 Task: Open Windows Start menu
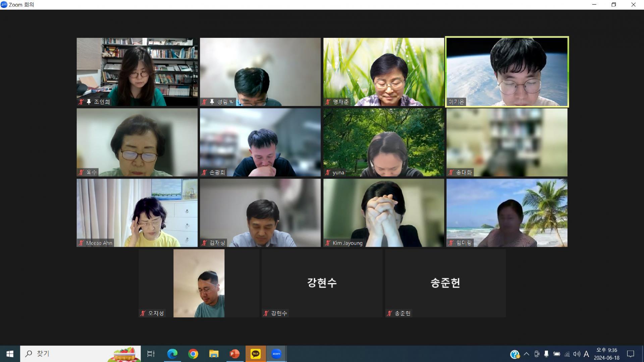coord(10,354)
